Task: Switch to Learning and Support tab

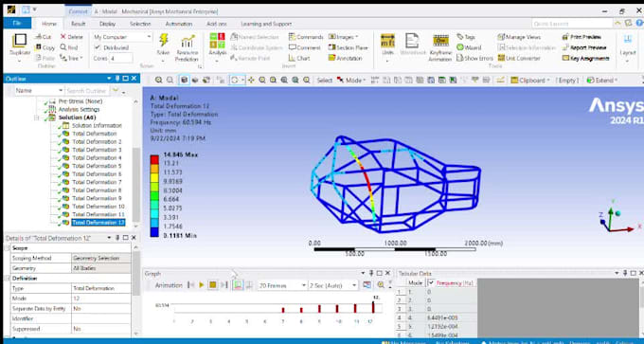Action: click(266, 24)
